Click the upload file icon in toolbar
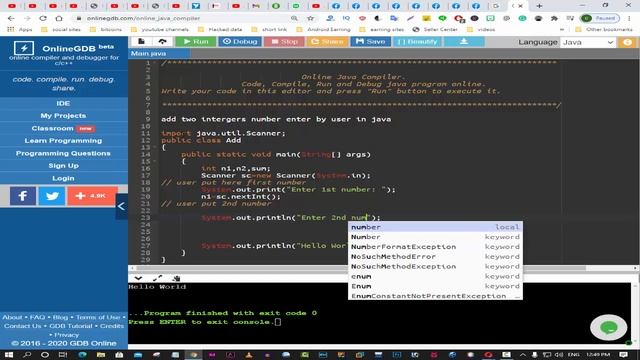The height and width of the screenshot is (360, 640). tap(162, 42)
